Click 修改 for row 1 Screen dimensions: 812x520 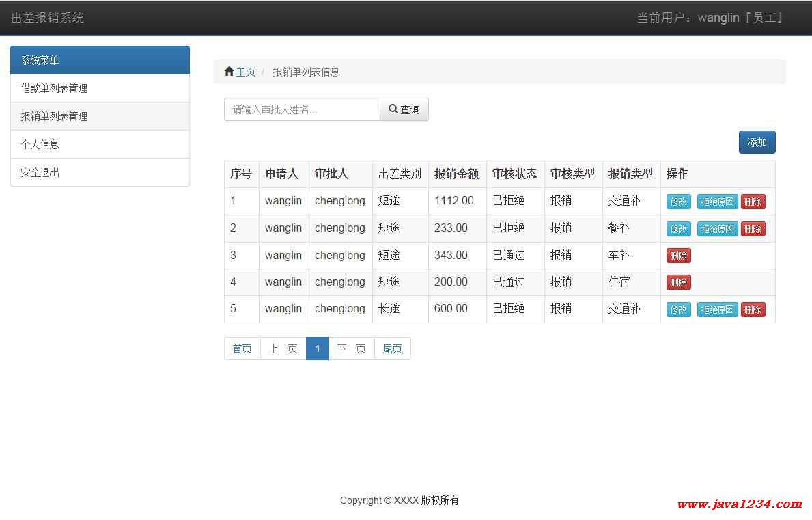[x=678, y=202]
